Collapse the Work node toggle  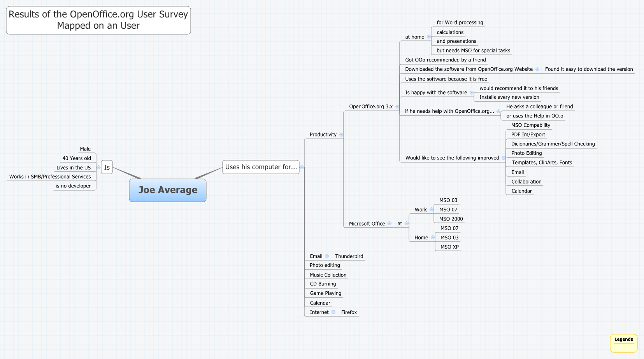[432, 209]
